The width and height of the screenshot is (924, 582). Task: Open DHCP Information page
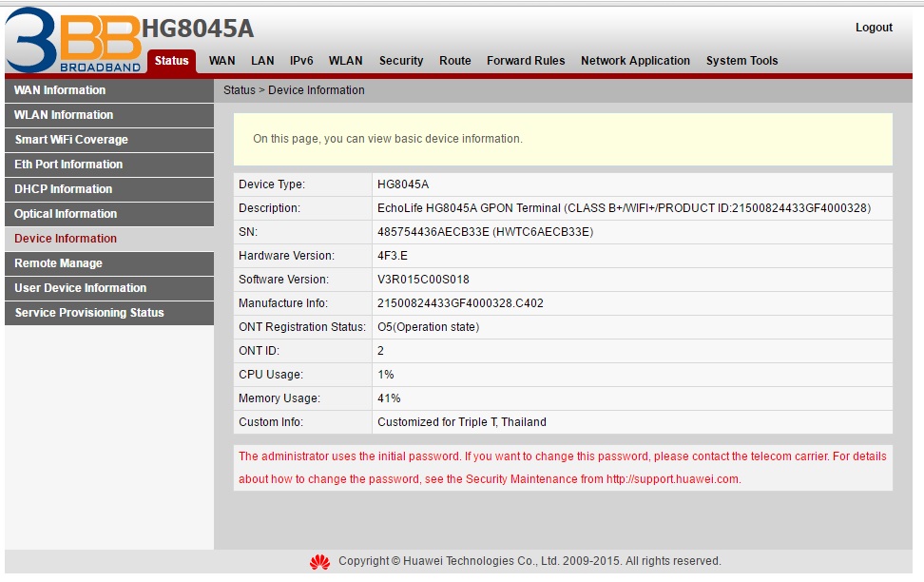[x=109, y=190]
